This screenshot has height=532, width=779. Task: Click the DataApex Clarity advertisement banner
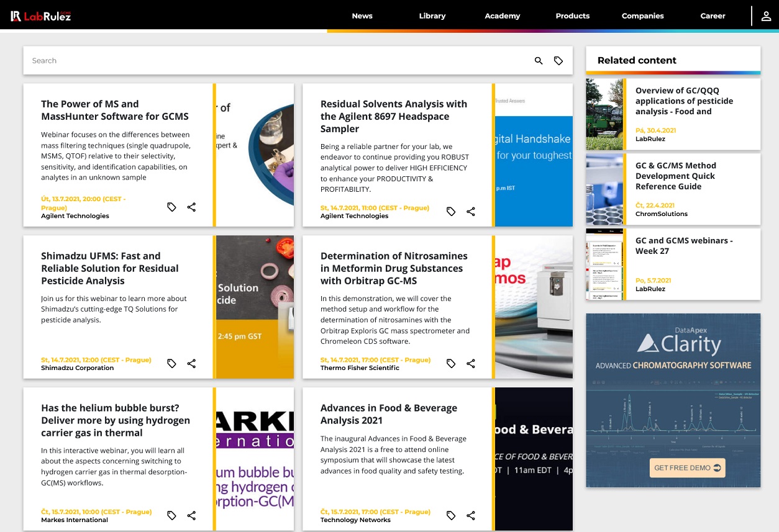(673, 400)
